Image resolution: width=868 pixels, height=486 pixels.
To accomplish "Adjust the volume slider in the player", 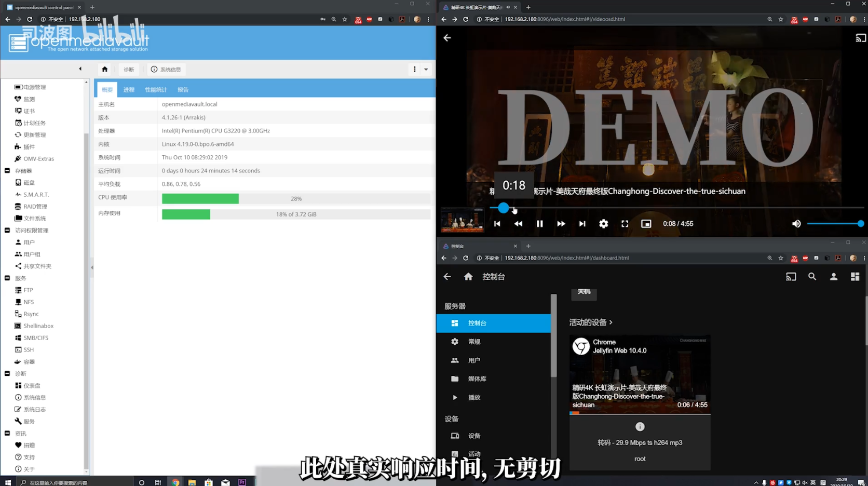I will coord(835,224).
